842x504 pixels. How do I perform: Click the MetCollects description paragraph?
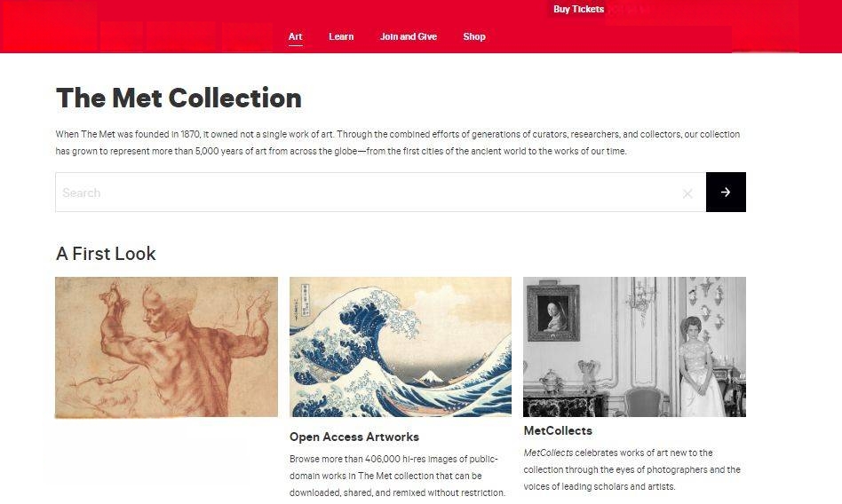632,469
